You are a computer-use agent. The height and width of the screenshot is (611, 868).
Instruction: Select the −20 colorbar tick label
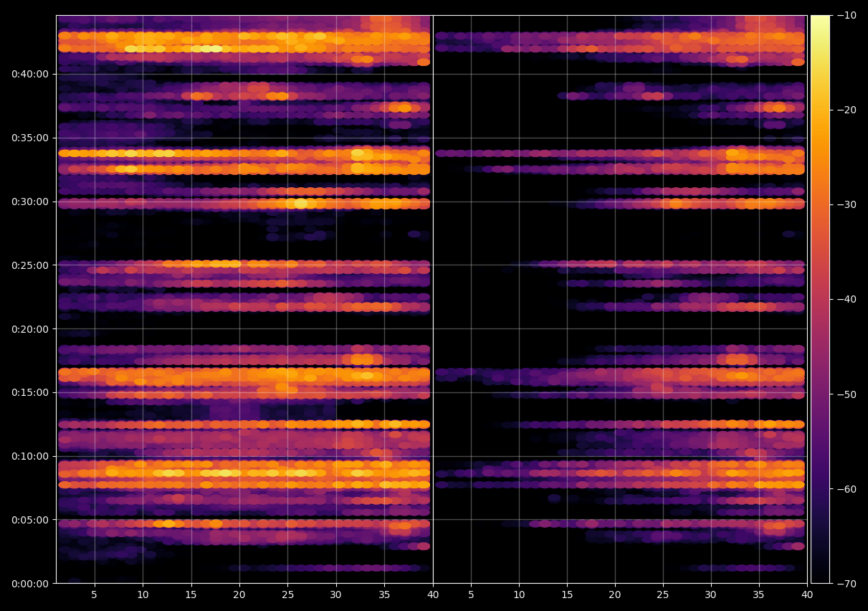(x=846, y=110)
